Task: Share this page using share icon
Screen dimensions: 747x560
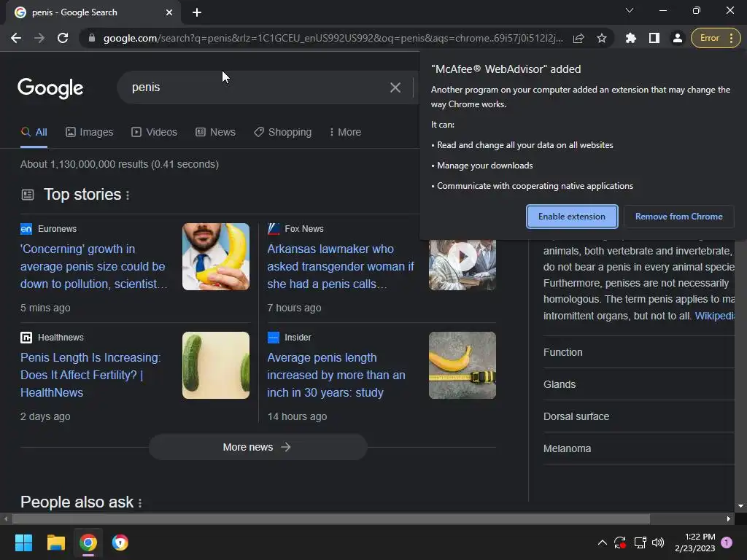Action: [x=578, y=38]
